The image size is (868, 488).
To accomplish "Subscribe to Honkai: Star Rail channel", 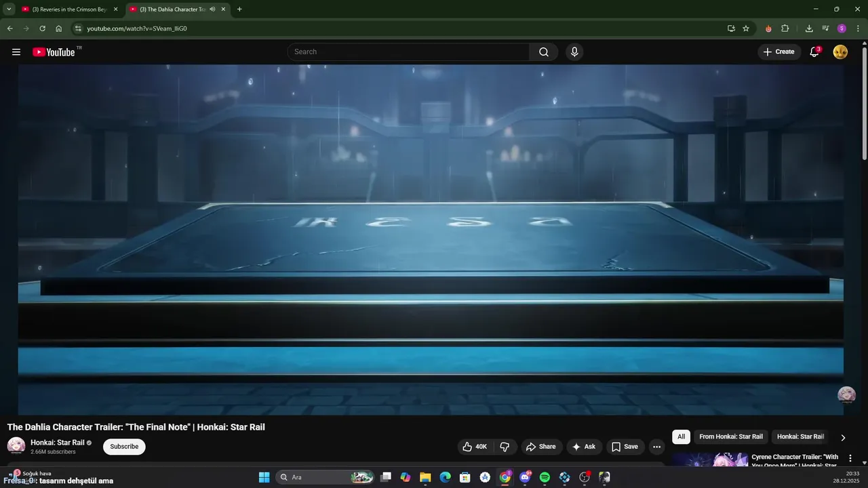I will click(124, 447).
